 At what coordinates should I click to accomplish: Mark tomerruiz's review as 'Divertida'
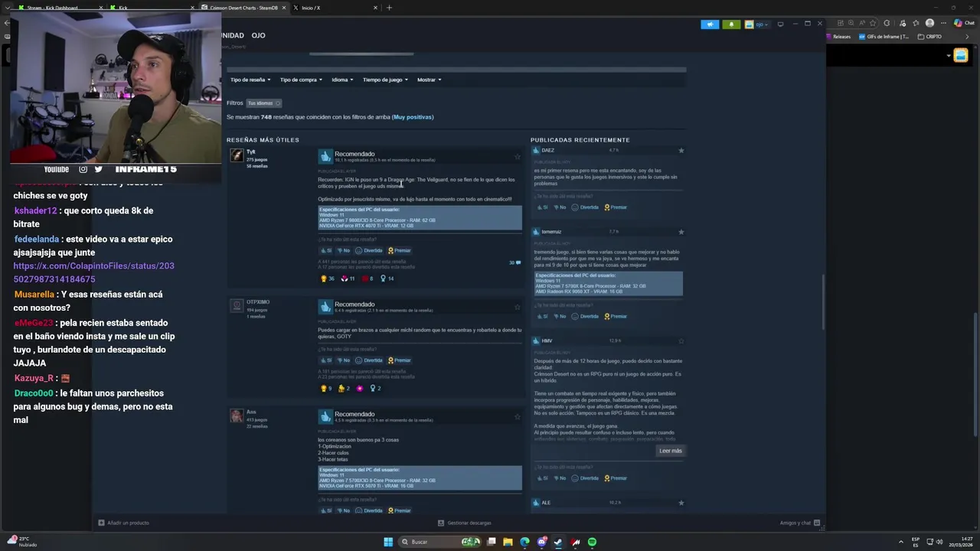(x=586, y=316)
